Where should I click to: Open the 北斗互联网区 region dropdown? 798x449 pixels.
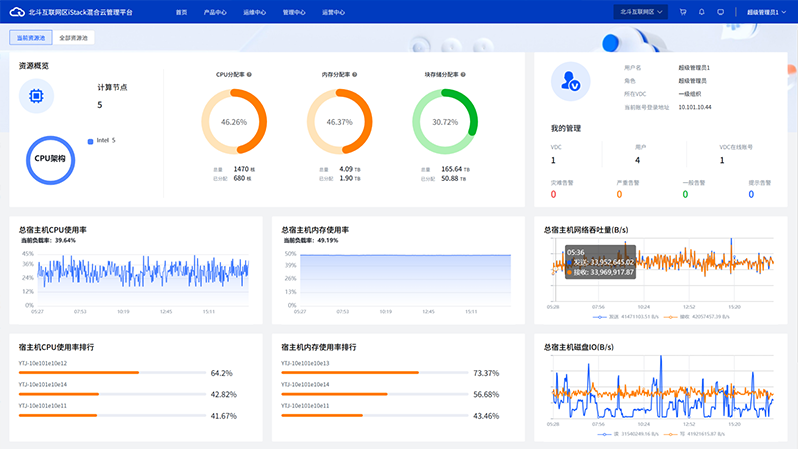coord(642,12)
